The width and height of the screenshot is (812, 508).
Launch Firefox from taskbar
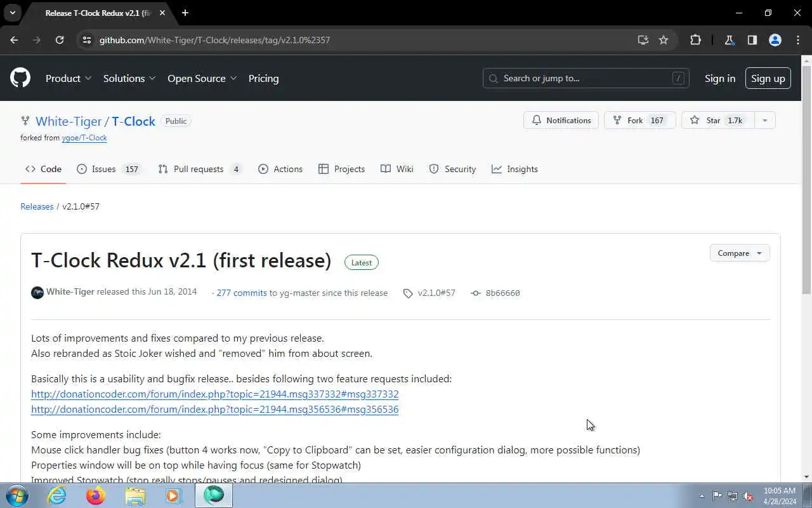pos(96,495)
